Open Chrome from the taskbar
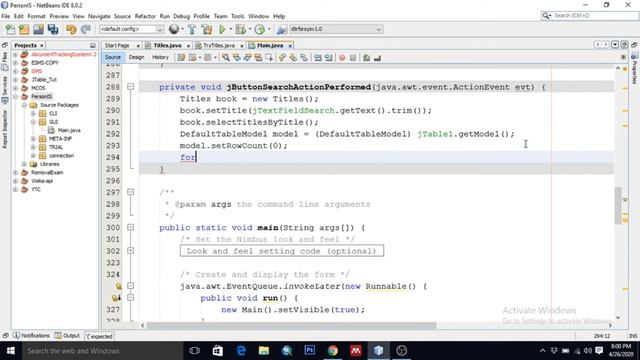Viewport: 640px width, 360px height. tap(333, 351)
